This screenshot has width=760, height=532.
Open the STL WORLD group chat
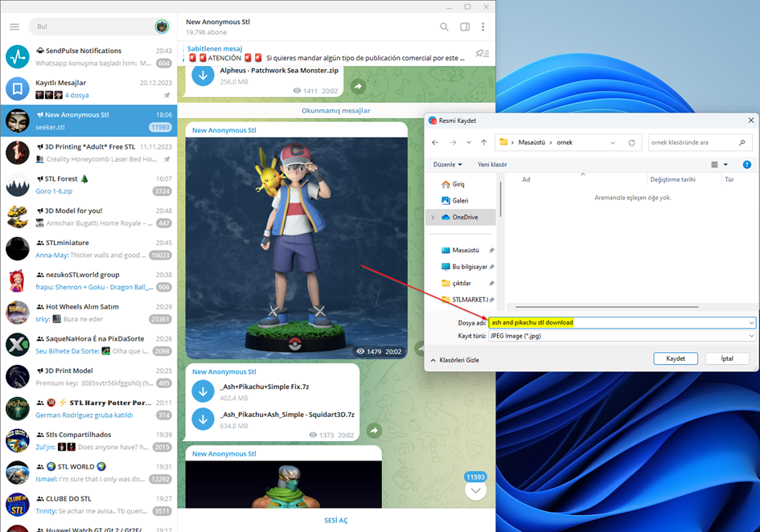(88, 473)
